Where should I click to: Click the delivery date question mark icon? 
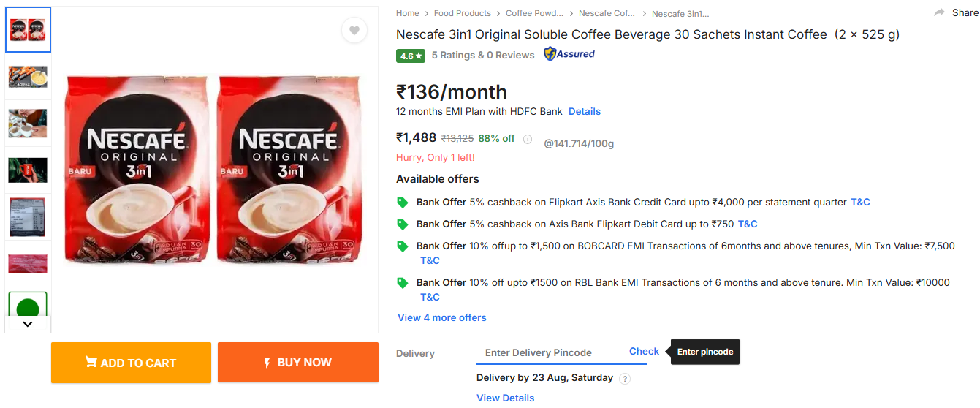click(624, 379)
